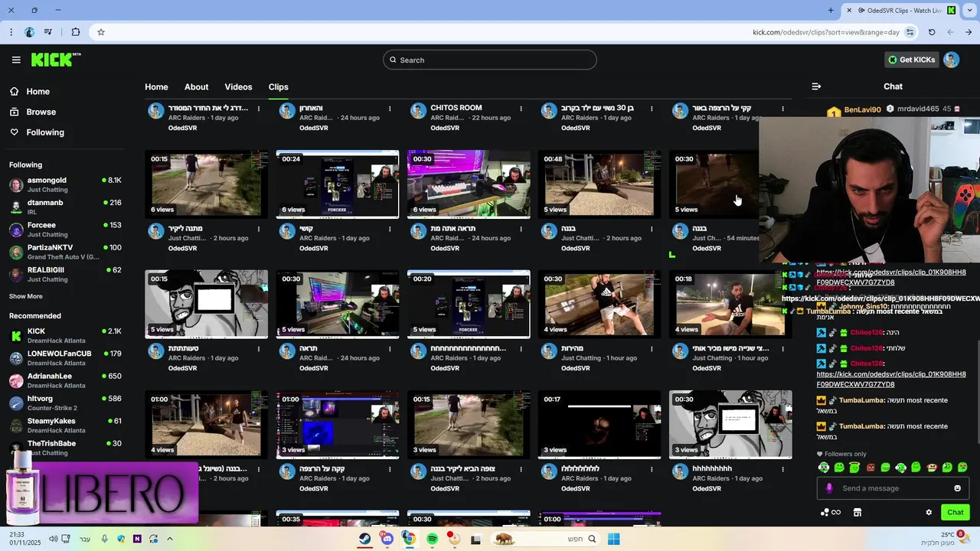Open the emoji picker in message box

(957, 488)
